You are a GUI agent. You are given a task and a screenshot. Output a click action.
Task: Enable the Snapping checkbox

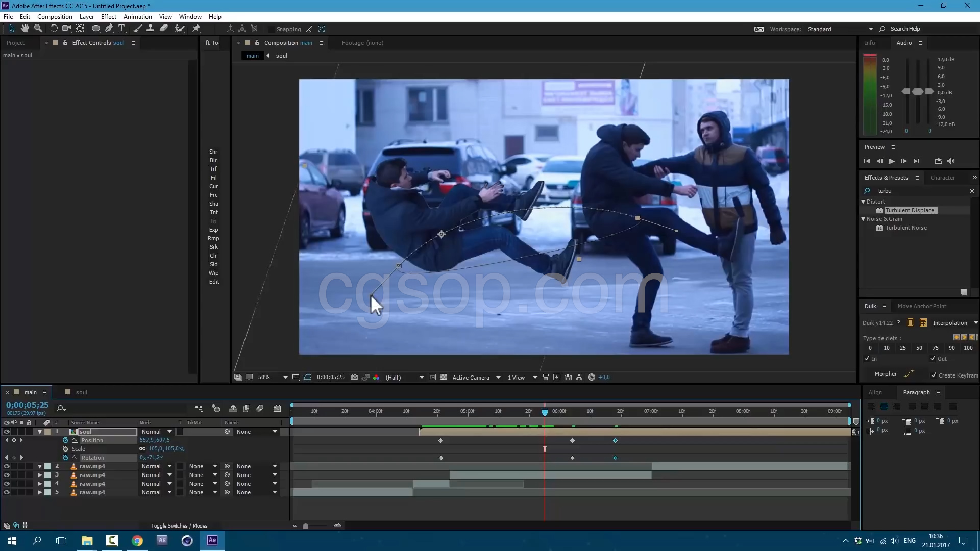(x=272, y=29)
